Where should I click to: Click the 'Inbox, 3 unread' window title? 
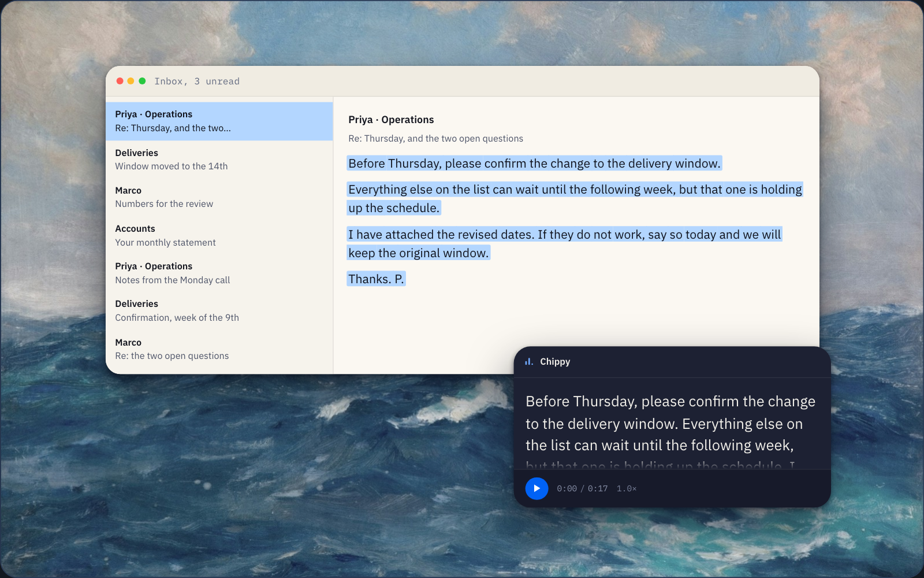(197, 81)
